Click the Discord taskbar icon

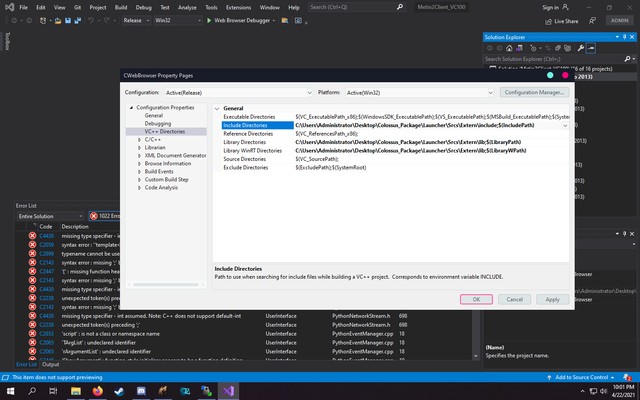[x=141, y=391]
